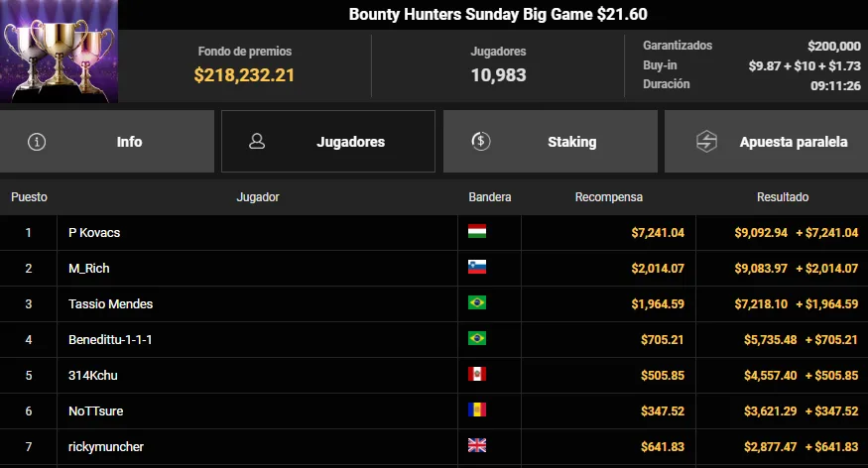Click the UK flag beside rickymuncher
Screen dimensions: 868x468
[476, 446]
